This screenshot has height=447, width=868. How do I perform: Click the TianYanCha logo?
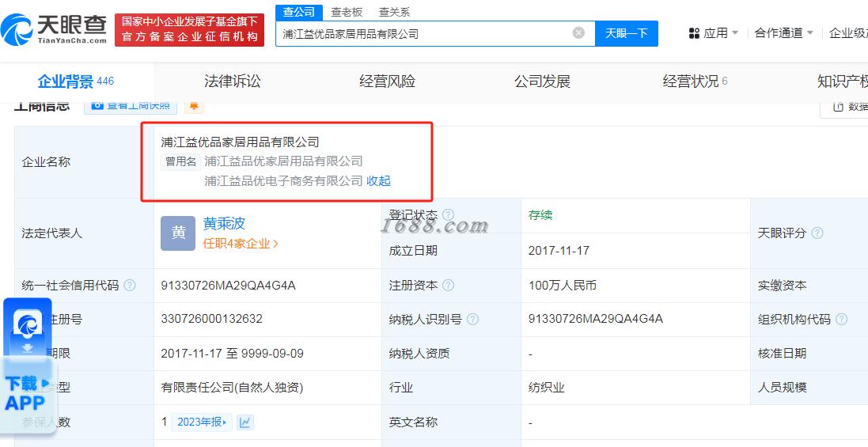(54, 29)
